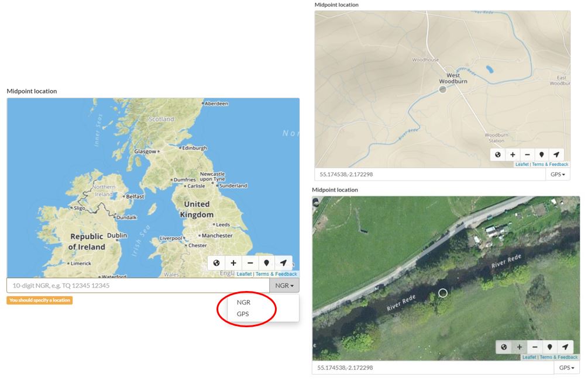Zoom out on the satellite River Rede map

click(535, 347)
